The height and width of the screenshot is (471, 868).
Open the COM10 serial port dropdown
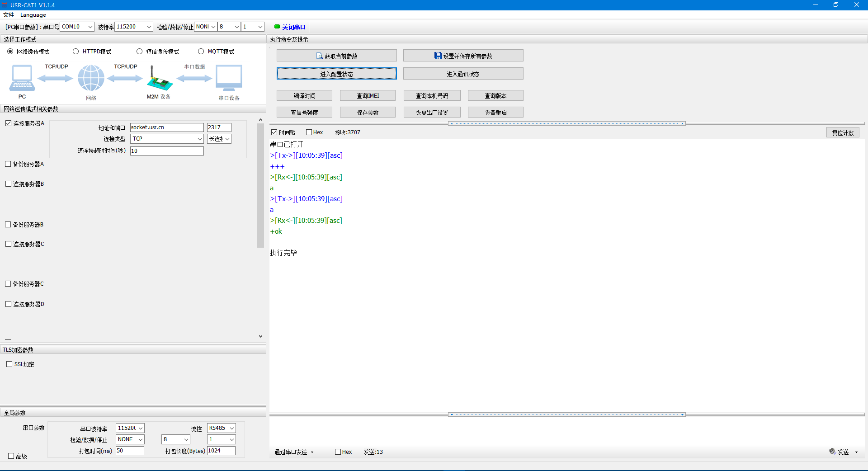(x=90, y=27)
